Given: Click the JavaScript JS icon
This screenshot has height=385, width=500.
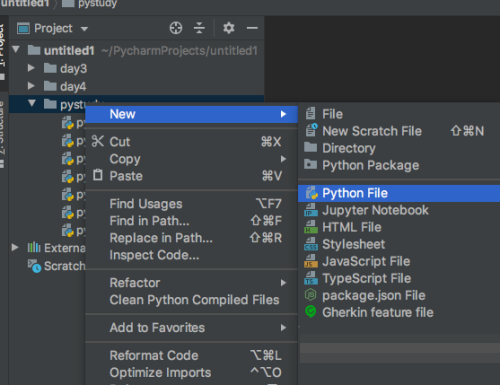Looking at the screenshot, I should pos(311,261).
